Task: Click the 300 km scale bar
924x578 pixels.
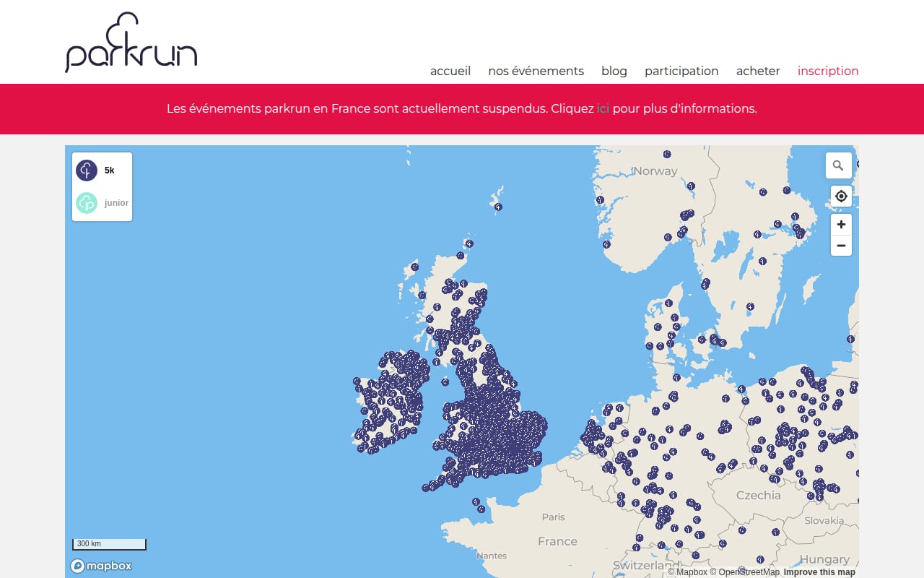Action: (x=109, y=544)
